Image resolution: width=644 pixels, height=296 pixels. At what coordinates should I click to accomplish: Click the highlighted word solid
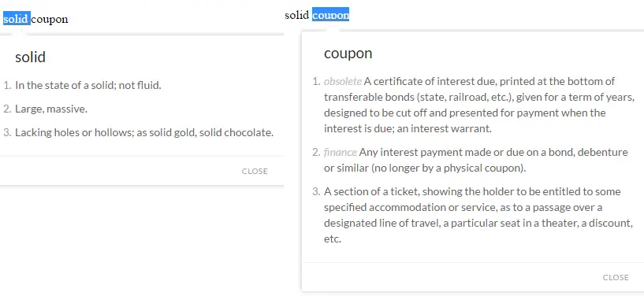click(x=17, y=19)
